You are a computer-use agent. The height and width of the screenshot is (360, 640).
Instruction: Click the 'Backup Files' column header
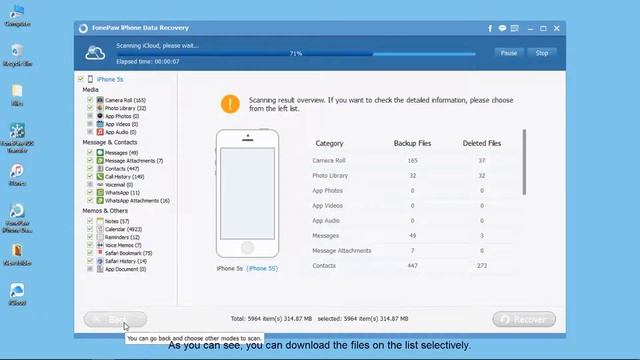coord(412,143)
